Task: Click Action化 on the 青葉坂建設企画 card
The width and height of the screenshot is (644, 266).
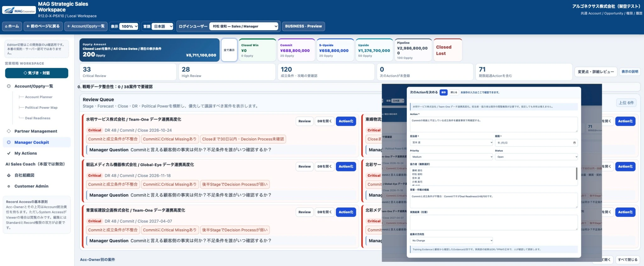Action: 346,212
